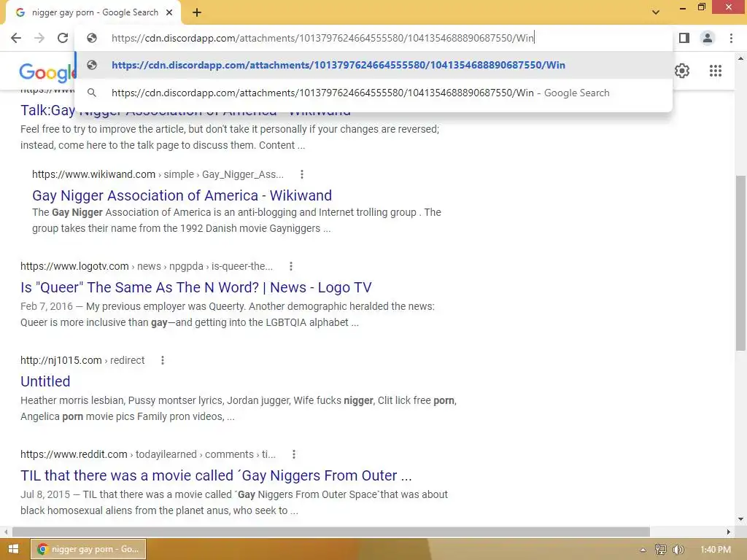Screen dimensions: 747x560
Task: Click the tab search chevron
Action: pos(656,12)
